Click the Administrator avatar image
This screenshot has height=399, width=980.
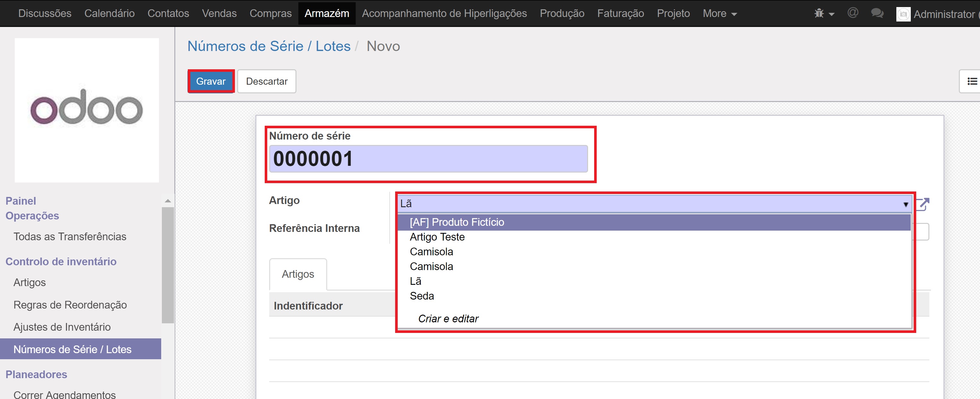(x=903, y=14)
